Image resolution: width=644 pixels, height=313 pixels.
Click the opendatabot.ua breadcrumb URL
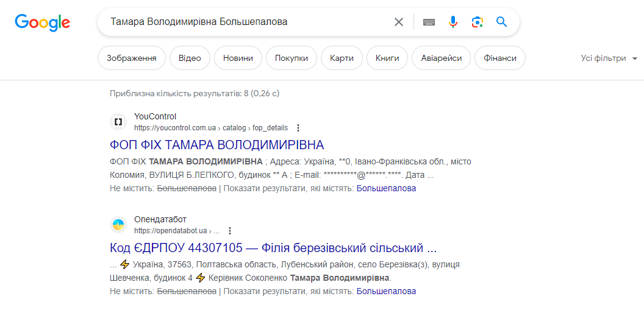click(177, 231)
